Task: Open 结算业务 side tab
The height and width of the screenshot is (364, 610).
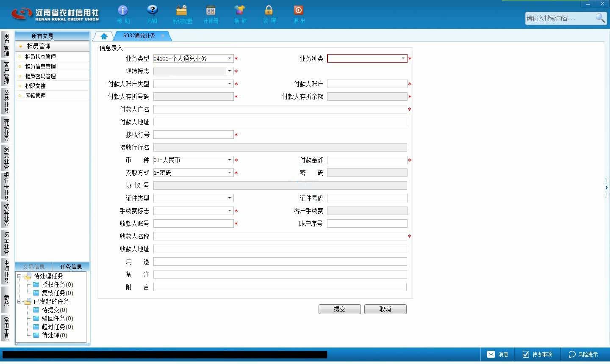Action: tap(6, 215)
